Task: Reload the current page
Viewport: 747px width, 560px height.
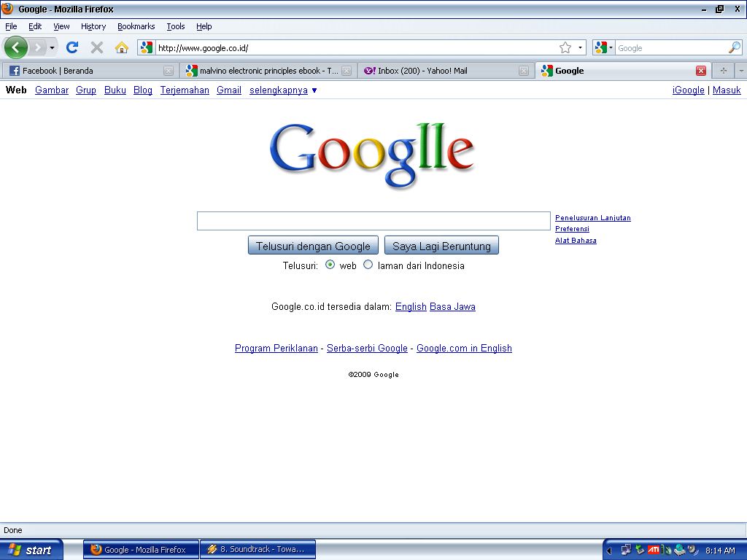Action: tap(72, 47)
